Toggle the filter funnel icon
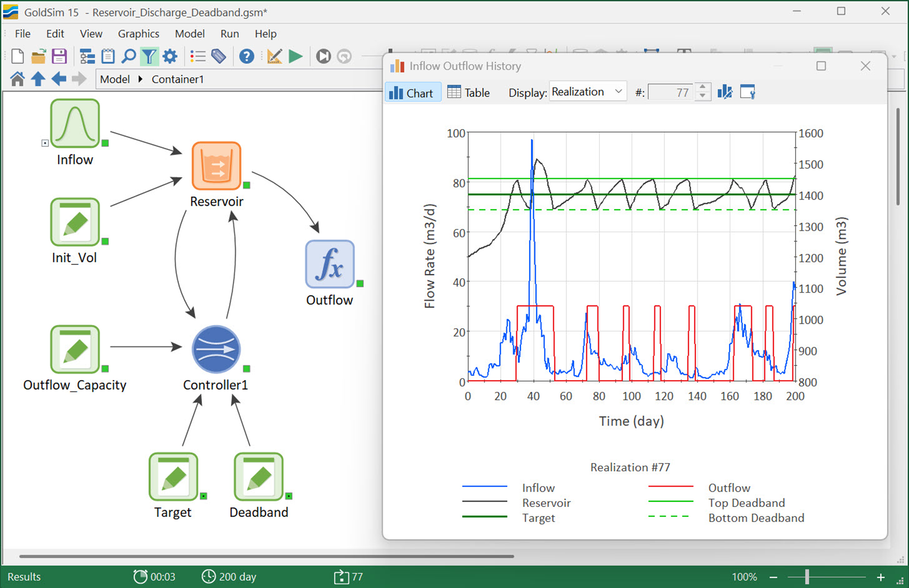The height and width of the screenshot is (588, 909). click(149, 56)
